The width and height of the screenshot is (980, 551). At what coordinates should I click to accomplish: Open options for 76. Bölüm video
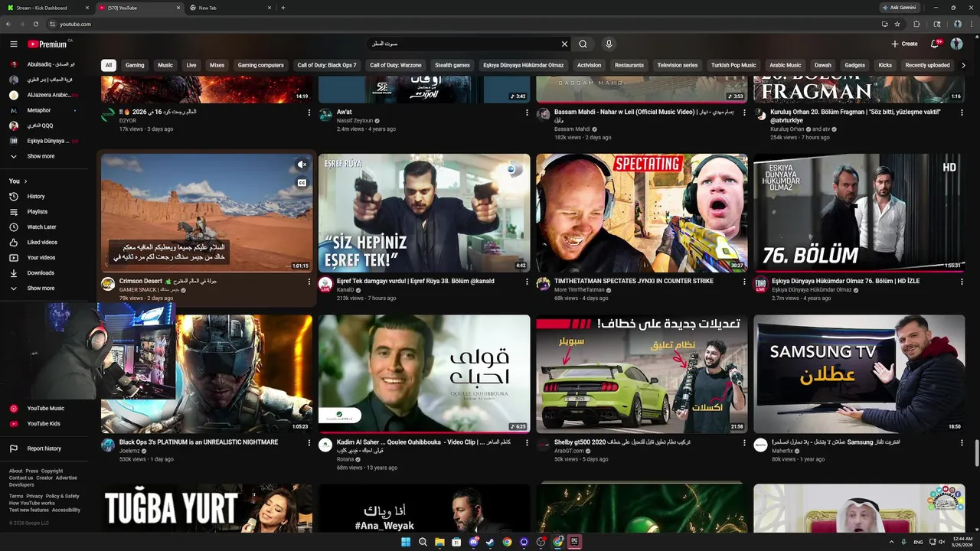pos(962,282)
